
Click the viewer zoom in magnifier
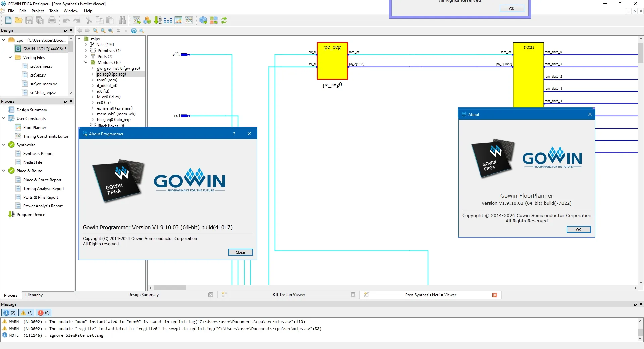95,31
